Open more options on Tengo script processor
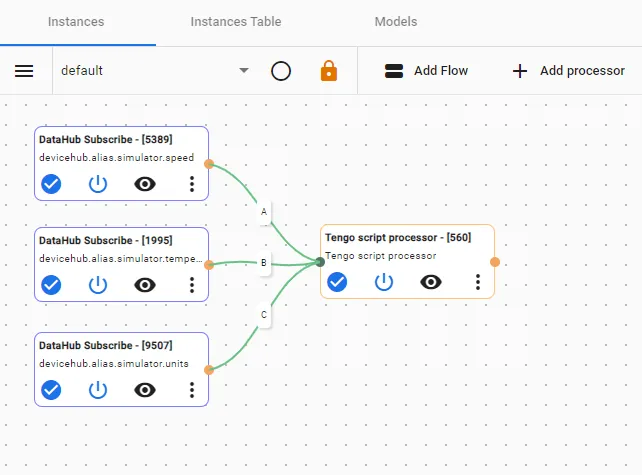Image resolution: width=642 pixels, height=475 pixels. [477, 282]
